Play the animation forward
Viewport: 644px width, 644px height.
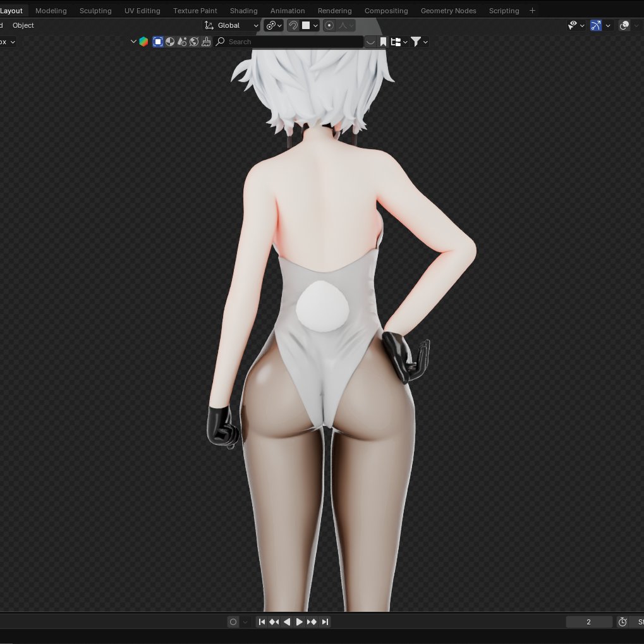pos(299,622)
